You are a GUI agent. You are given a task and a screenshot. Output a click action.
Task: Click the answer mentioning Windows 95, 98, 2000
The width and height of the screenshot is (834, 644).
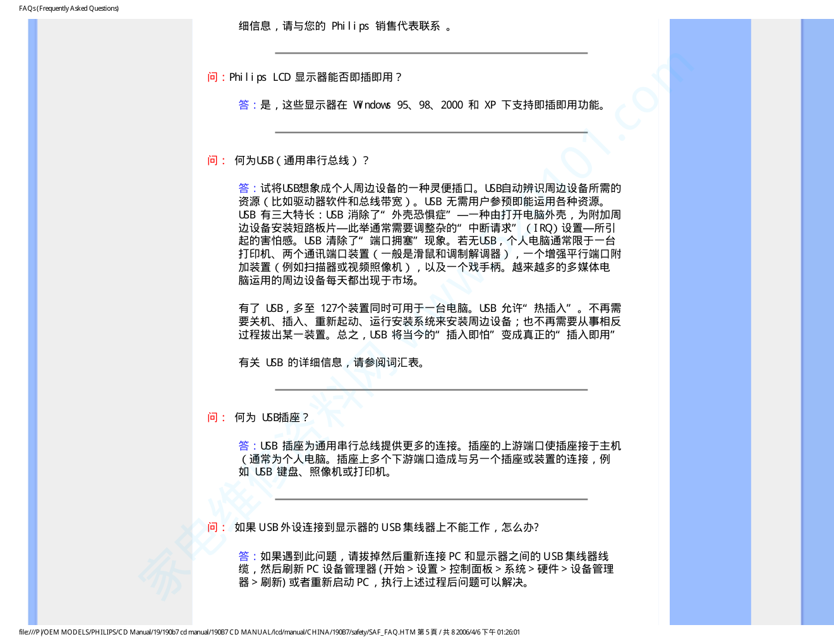pos(433,105)
